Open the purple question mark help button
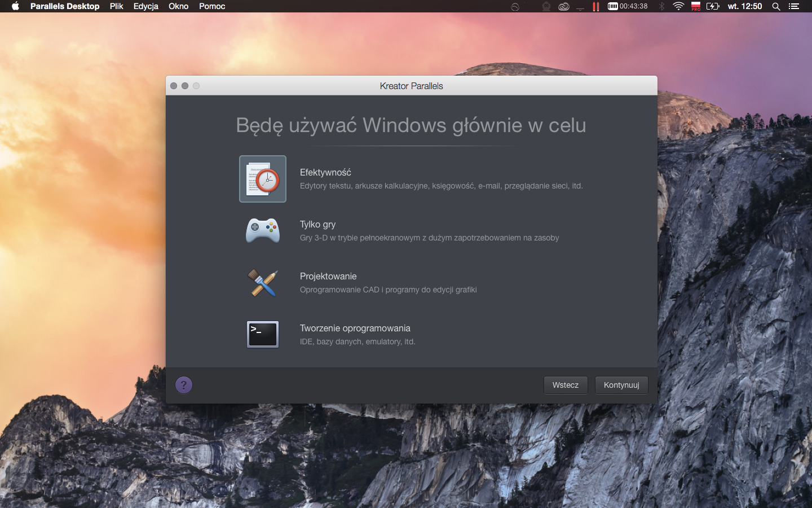 [x=184, y=385]
